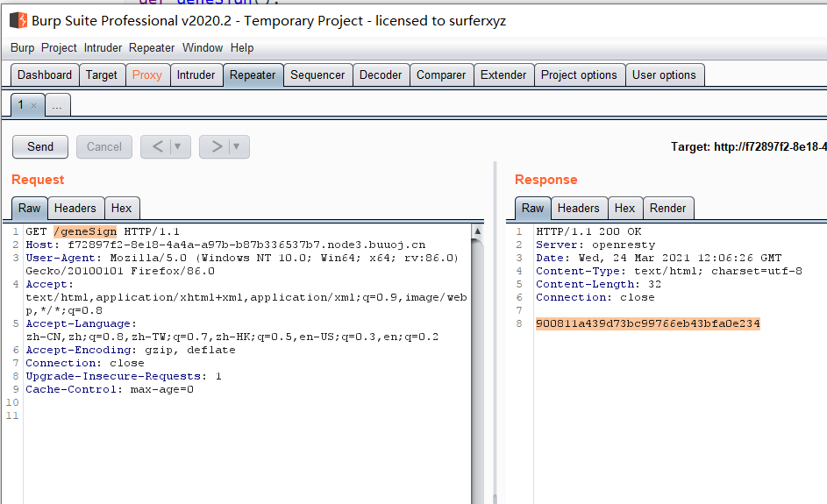Click the Content-Length: 32 response header
The width and height of the screenshot is (827, 504).
(599, 284)
